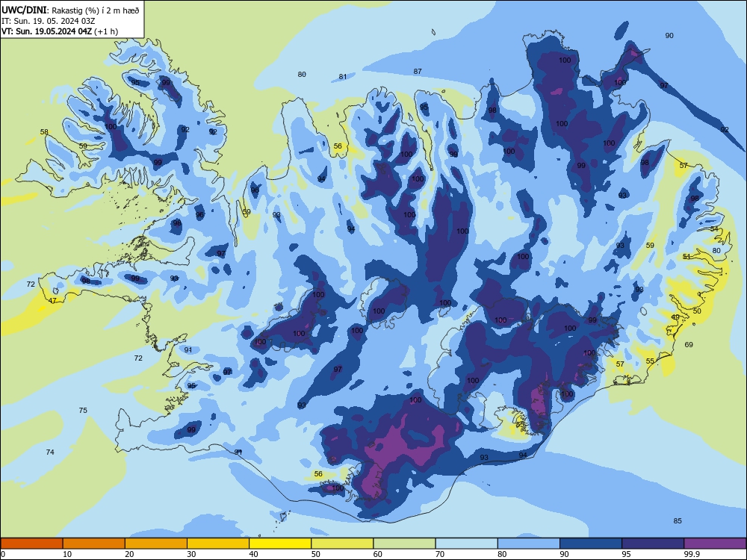Select the 10–20 orange legend swatch
The width and height of the screenshot is (747, 560).
tap(94, 544)
